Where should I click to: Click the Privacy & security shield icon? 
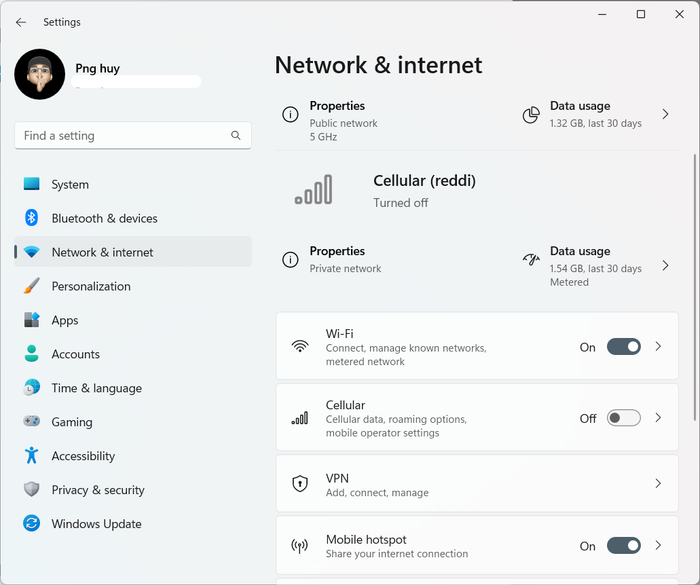coord(31,489)
